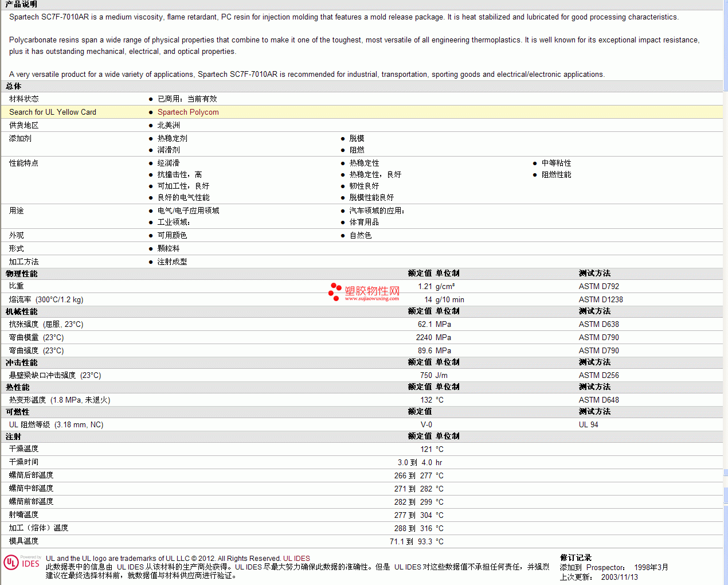Click the '自然色' appearance value
The image size is (728, 585).
(x=361, y=235)
